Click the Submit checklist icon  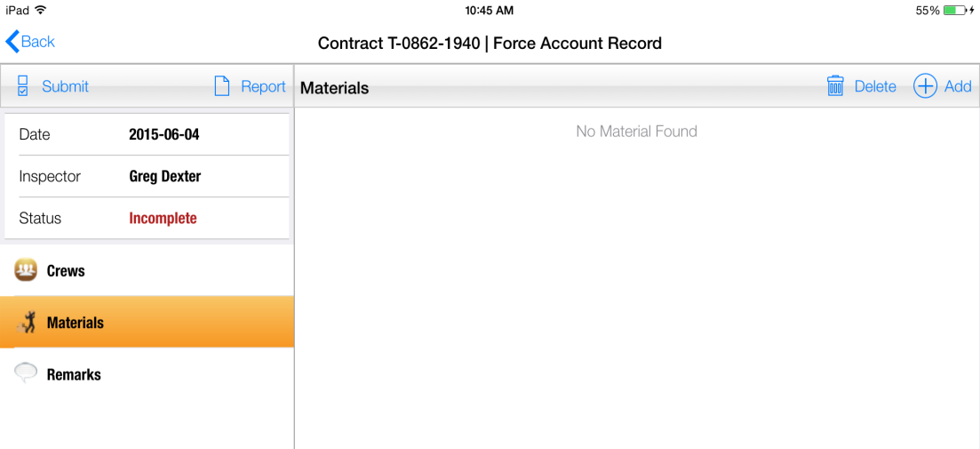pos(23,86)
